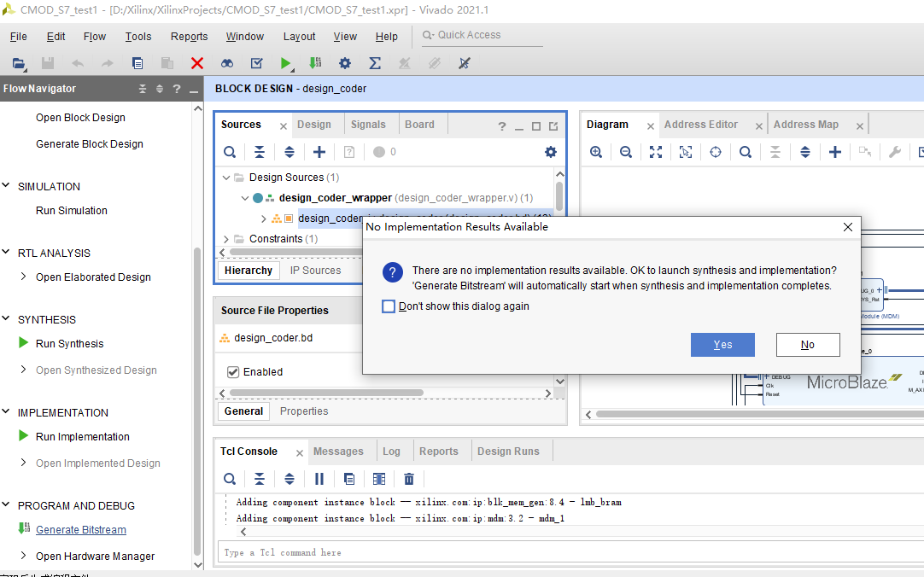Search in the Sources panel
This screenshot has width=924, height=577.
pos(230,153)
